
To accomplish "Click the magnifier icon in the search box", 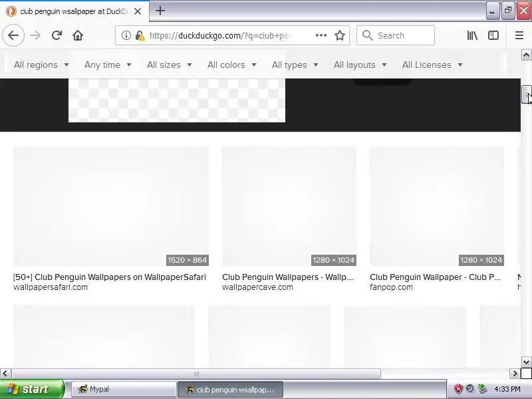I will 367,35.
